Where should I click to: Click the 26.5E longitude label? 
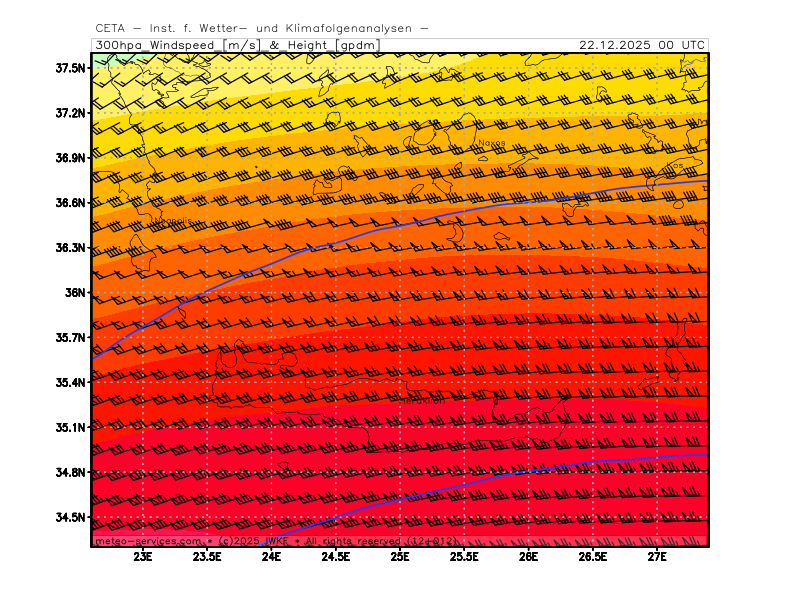point(593,556)
